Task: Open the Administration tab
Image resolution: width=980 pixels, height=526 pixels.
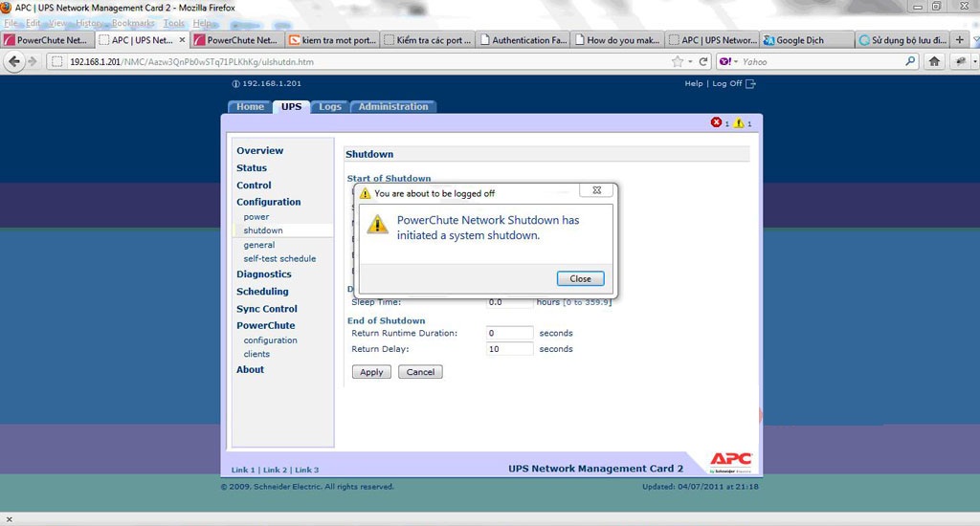Action: pos(393,107)
